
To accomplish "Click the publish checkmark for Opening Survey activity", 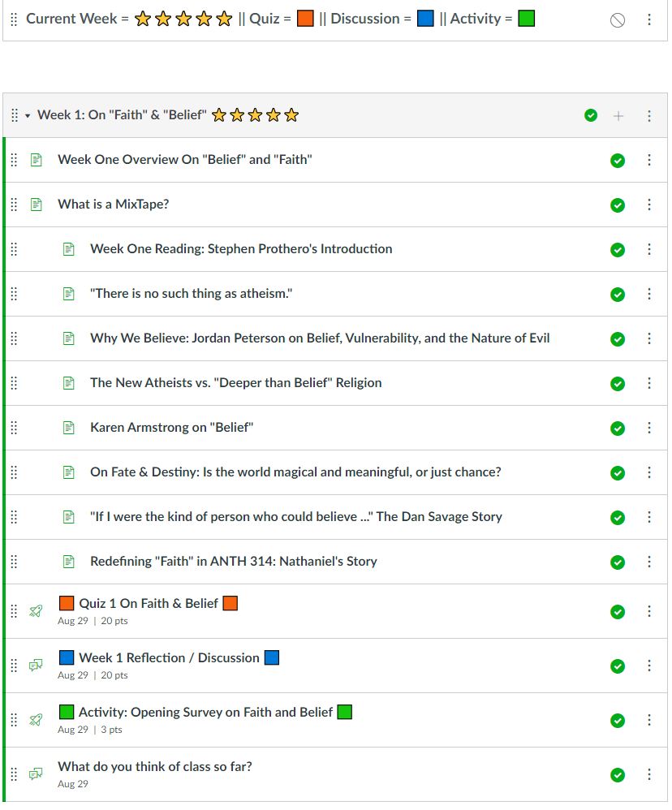I will [x=618, y=722].
